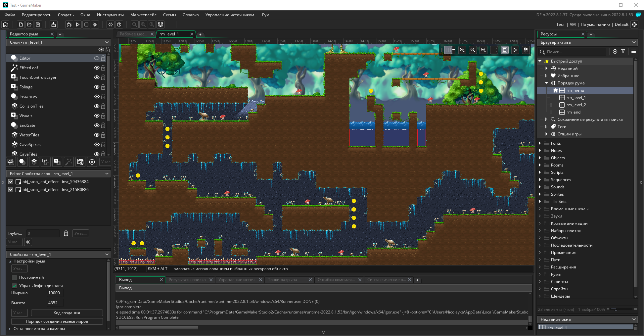This screenshot has height=336, width=644.
Task: Create a new tile layer
Action: coord(34,162)
